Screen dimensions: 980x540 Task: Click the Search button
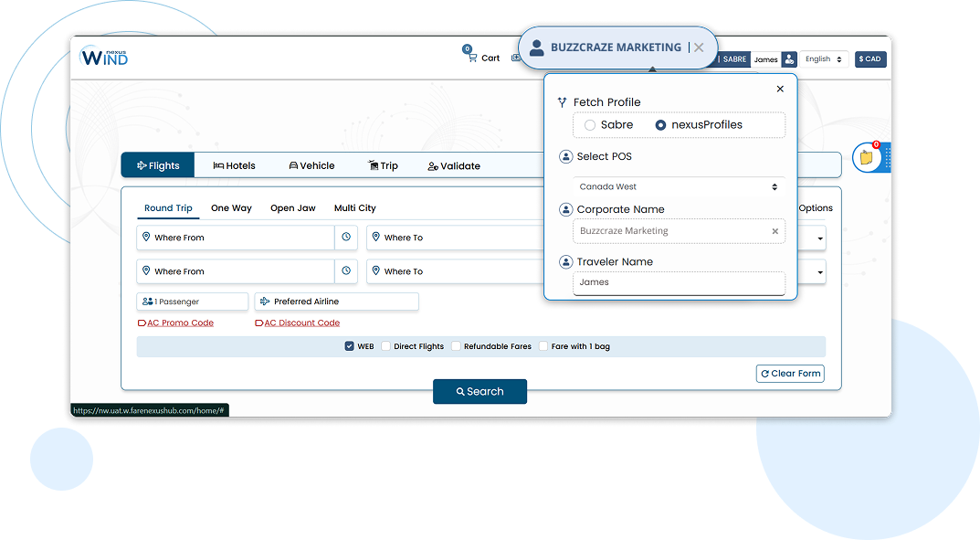click(480, 391)
